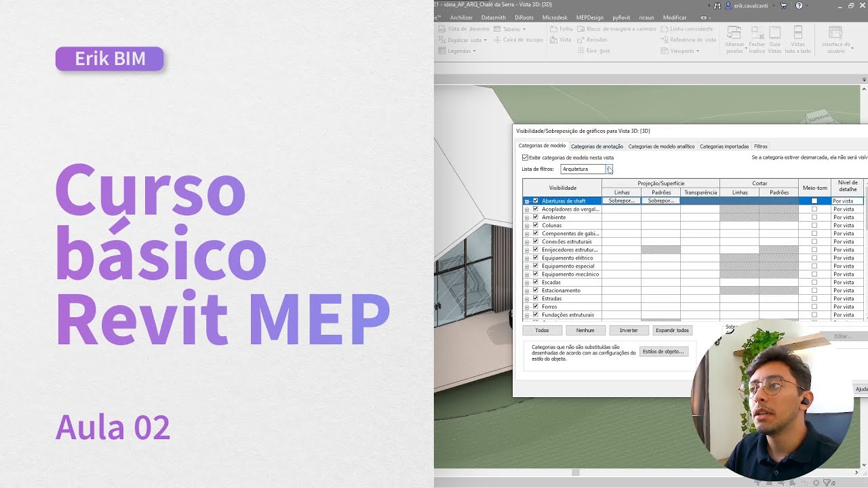Screen dimensions: 868x488
Task: Switch to Categorias de anotação tab
Action: [597, 146]
